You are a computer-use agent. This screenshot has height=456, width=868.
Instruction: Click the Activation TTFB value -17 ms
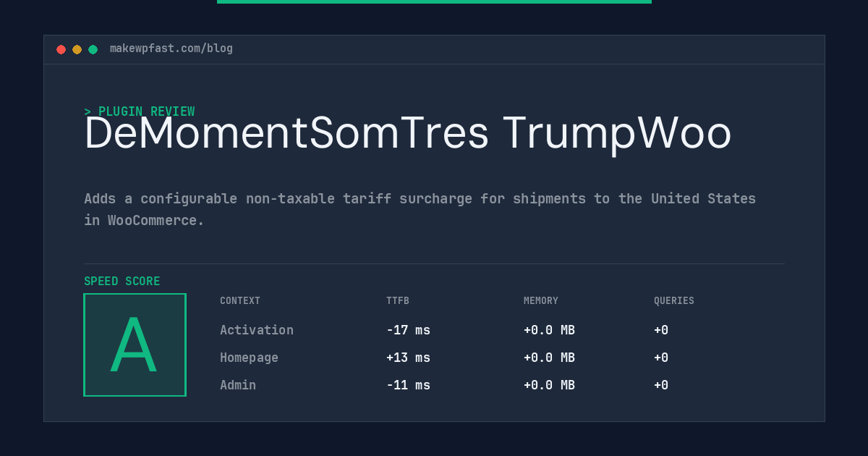point(408,330)
